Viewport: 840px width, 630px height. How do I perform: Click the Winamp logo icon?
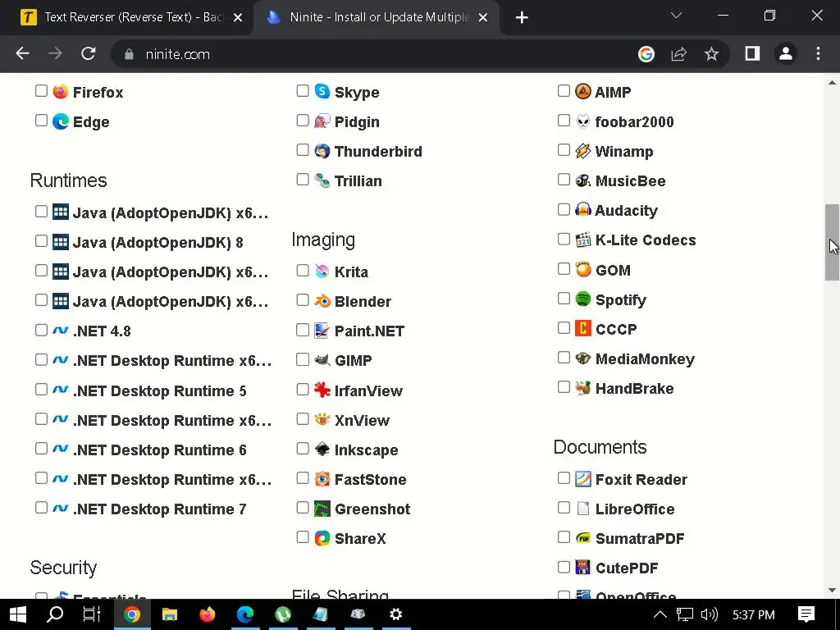point(583,151)
